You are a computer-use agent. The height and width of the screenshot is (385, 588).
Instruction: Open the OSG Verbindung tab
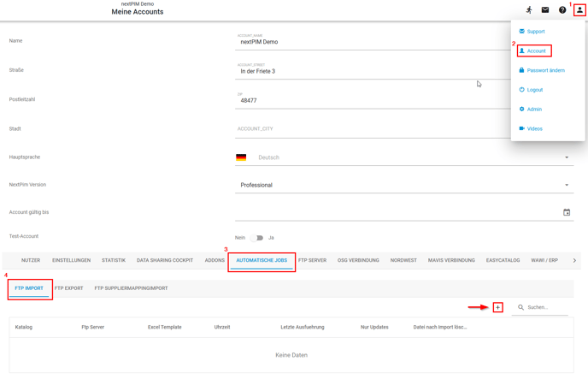358,260
